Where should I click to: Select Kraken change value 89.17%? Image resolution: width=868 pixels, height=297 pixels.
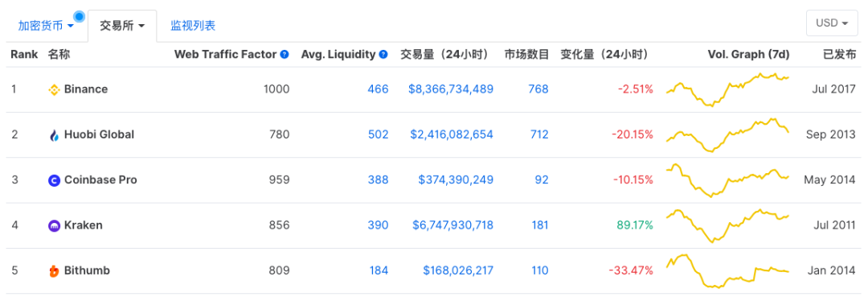tap(635, 225)
